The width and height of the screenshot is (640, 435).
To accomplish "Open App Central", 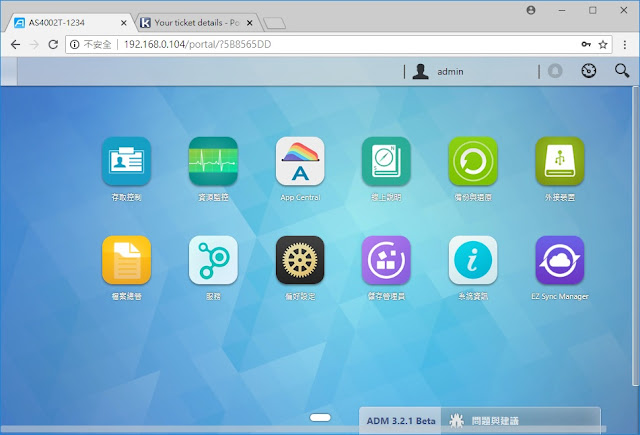I will [300, 161].
